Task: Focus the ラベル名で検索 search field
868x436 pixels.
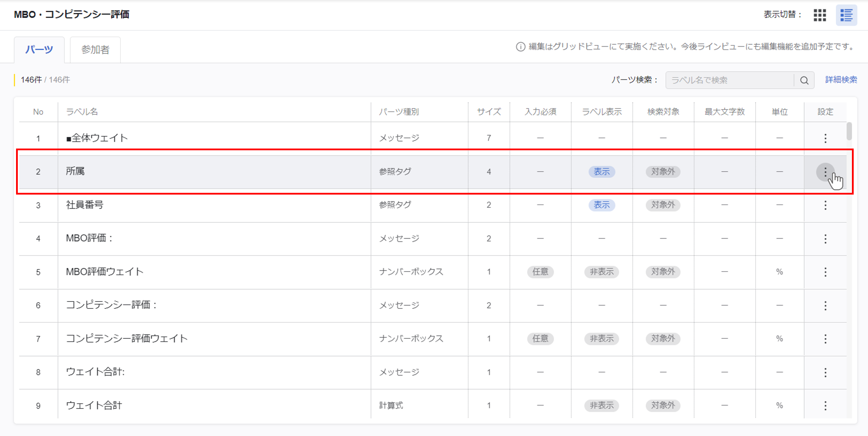Action: point(729,80)
